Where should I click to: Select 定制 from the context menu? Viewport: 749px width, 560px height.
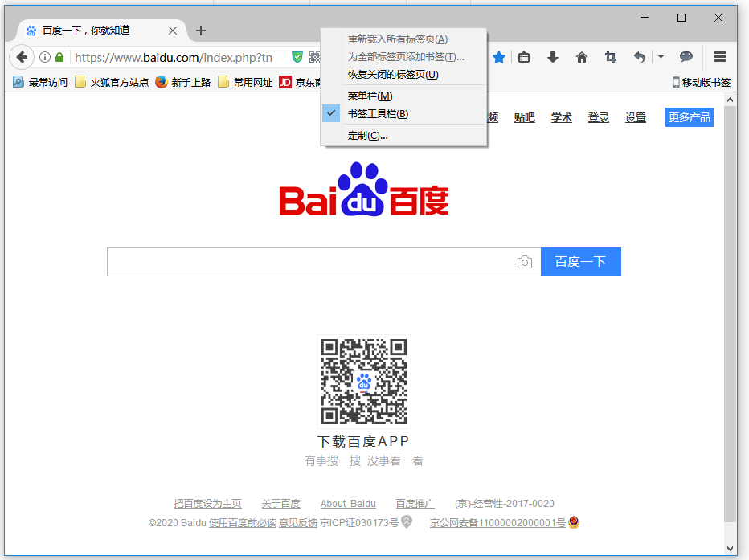coord(367,135)
